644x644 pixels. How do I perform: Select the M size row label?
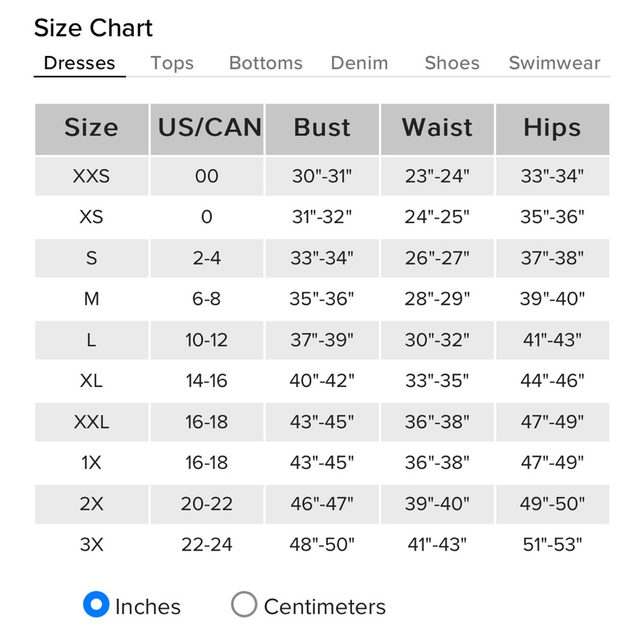[91, 299]
